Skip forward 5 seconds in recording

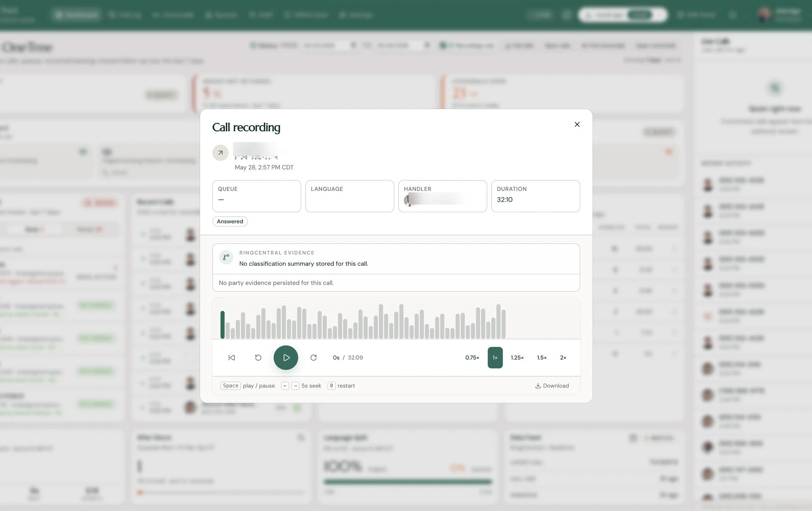[313, 358]
